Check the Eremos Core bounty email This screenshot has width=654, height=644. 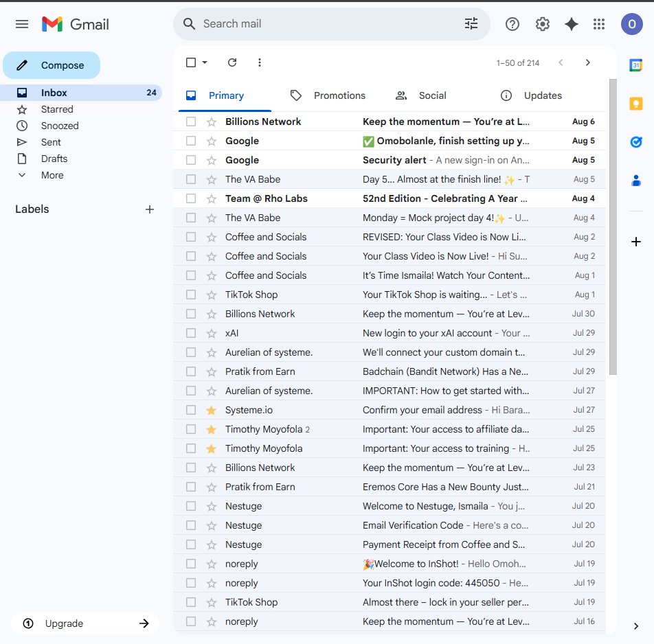tap(191, 487)
